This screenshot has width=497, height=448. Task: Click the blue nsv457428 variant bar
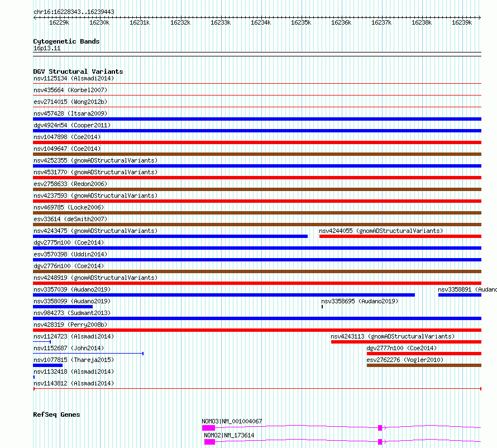(x=257, y=119)
